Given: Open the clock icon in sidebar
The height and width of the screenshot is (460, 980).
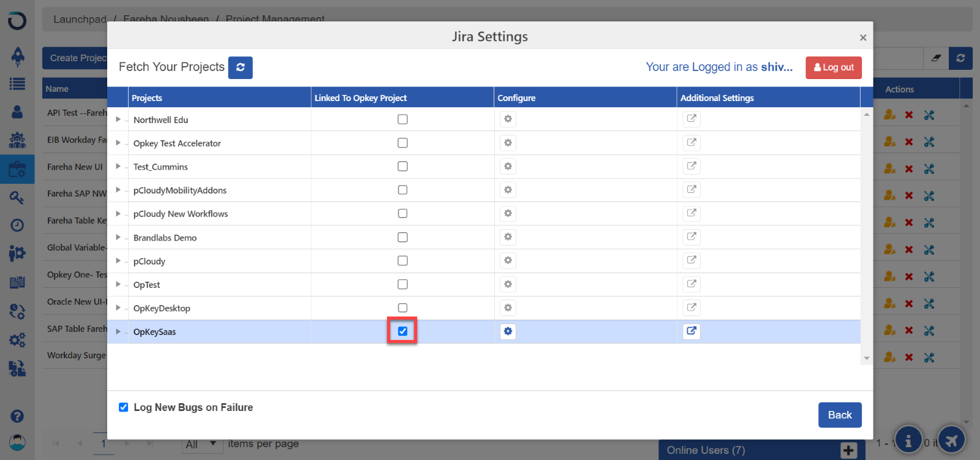Looking at the screenshot, I should [17, 225].
